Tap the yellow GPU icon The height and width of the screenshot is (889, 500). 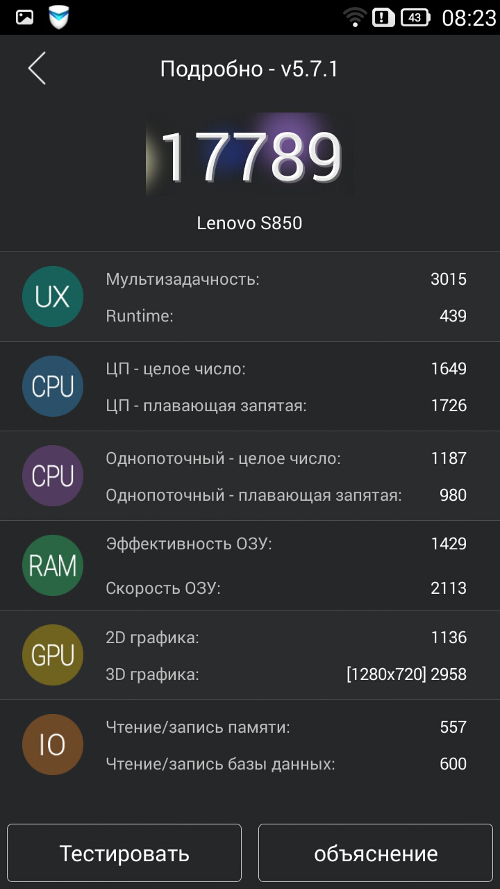click(x=53, y=655)
